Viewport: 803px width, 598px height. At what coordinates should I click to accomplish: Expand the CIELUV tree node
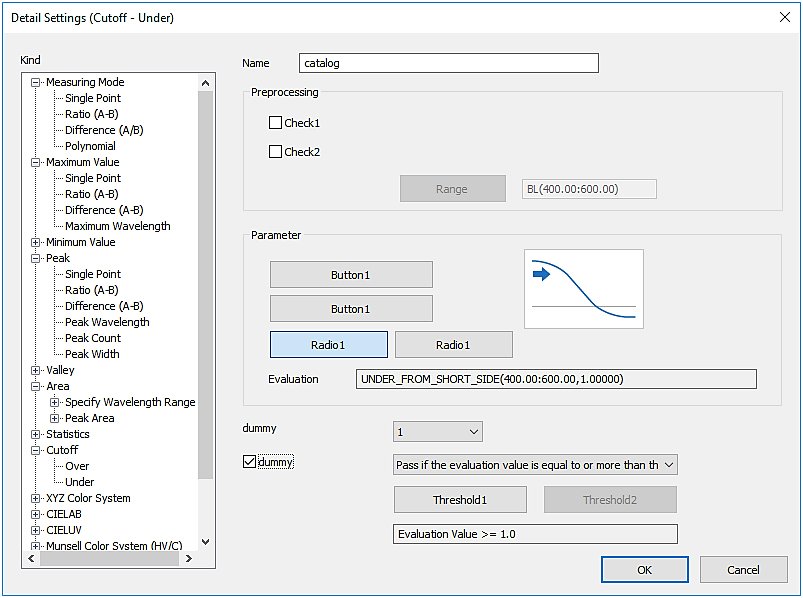pos(35,530)
